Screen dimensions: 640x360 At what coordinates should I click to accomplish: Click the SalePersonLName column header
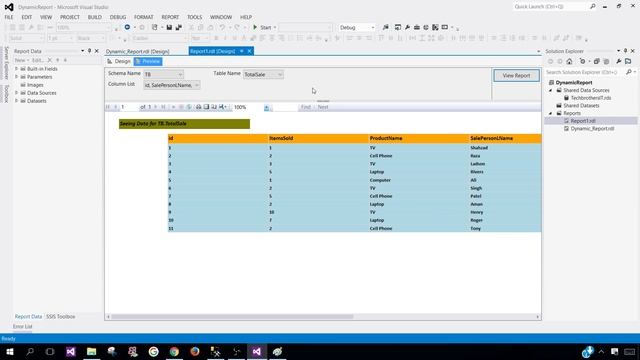point(491,138)
